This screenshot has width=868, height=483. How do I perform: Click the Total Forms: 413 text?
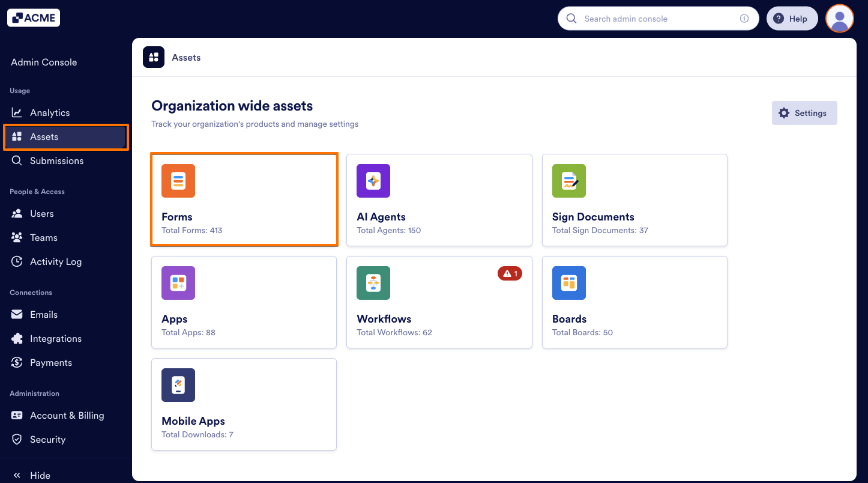[192, 230]
